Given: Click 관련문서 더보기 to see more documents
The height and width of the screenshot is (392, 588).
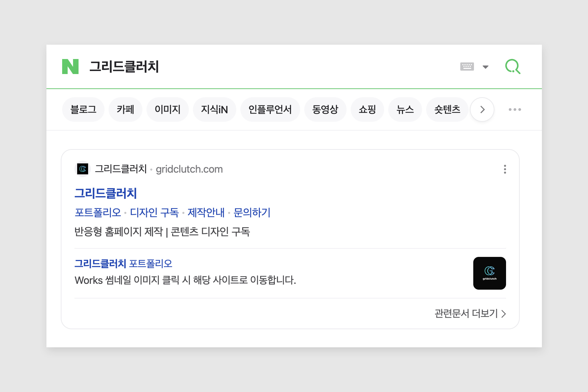Looking at the screenshot, I should (x=470, y=314).
